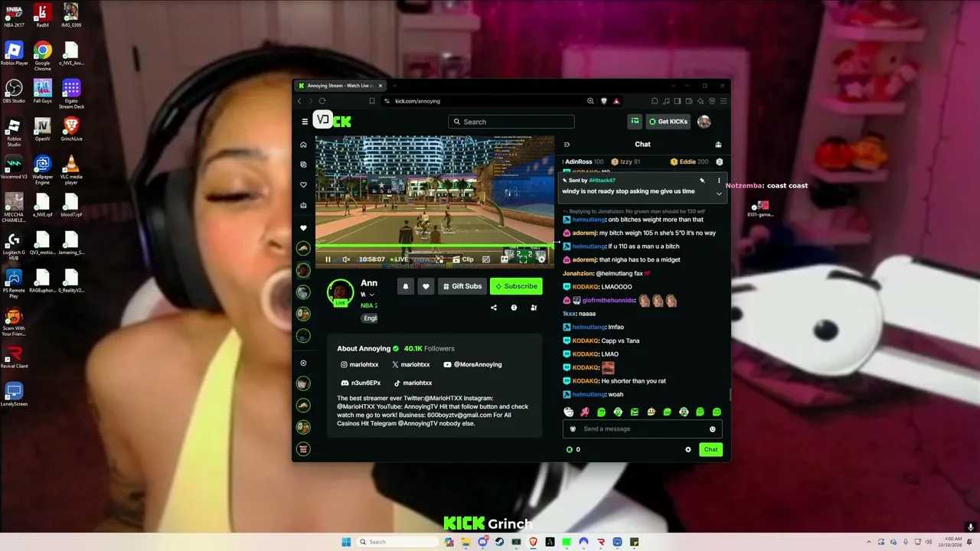Mute or unmute the stream volume

click(346, 259)
